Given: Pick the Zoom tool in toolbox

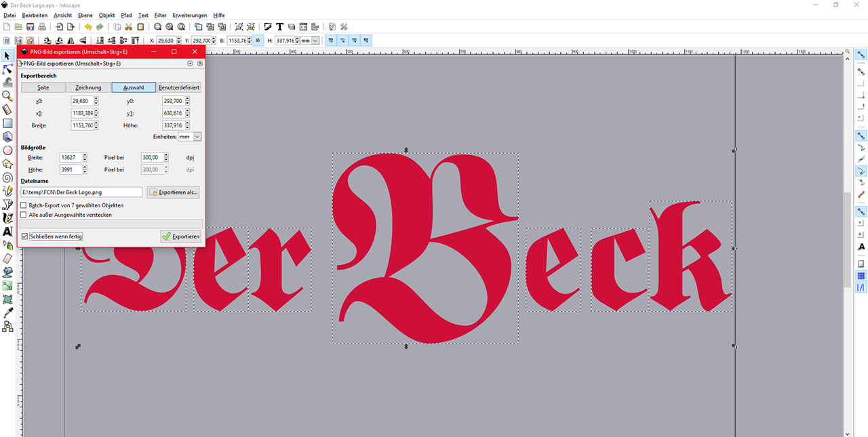Looking at the screenshot, I should click(7, 96).
